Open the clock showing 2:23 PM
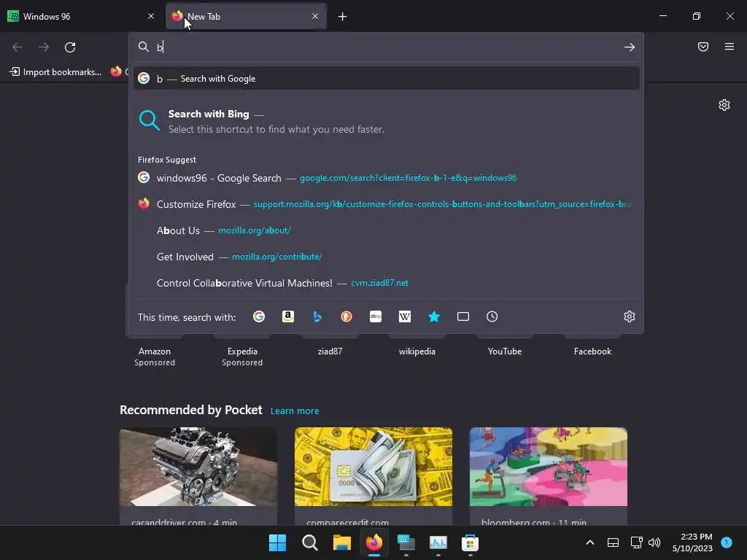 (692, 542)
